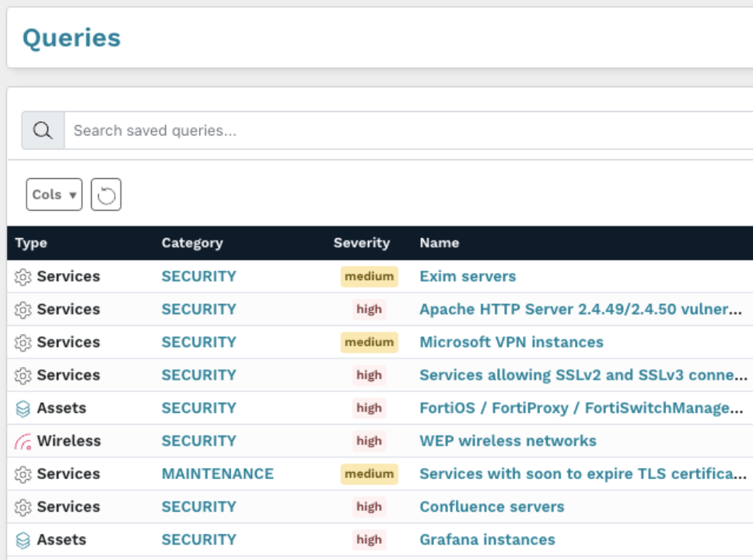Click SECURITY category for Confluence servers
Viewport: 753px width, 560px height.
(199, 506)
